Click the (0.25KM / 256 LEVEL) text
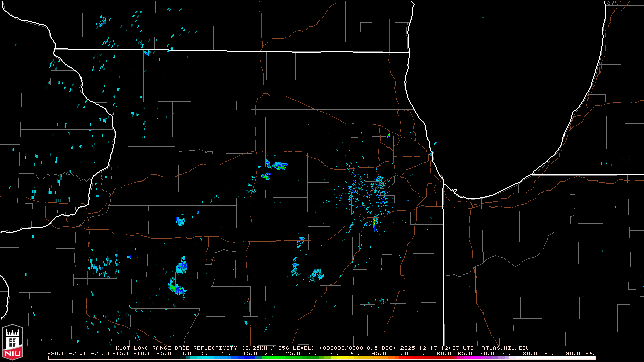This screenshot has height=362, width=644. (x=278, y=348)
